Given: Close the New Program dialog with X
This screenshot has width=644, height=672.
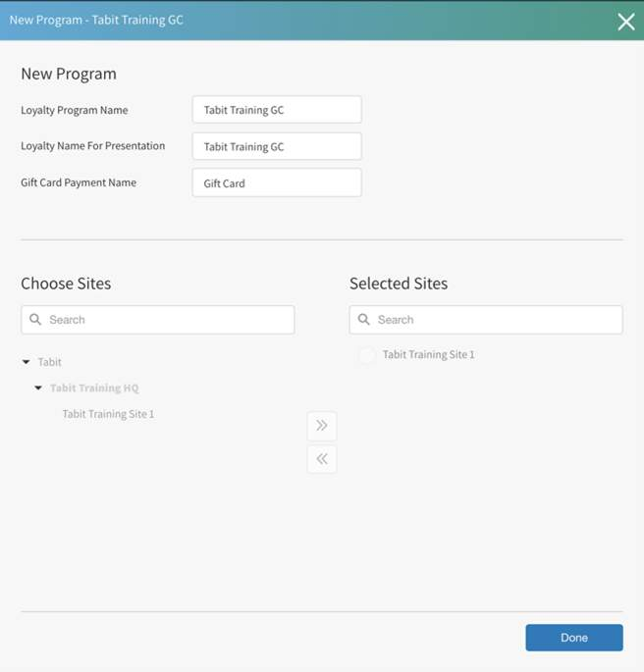Looking at the screenshot, I should (625, 22).
